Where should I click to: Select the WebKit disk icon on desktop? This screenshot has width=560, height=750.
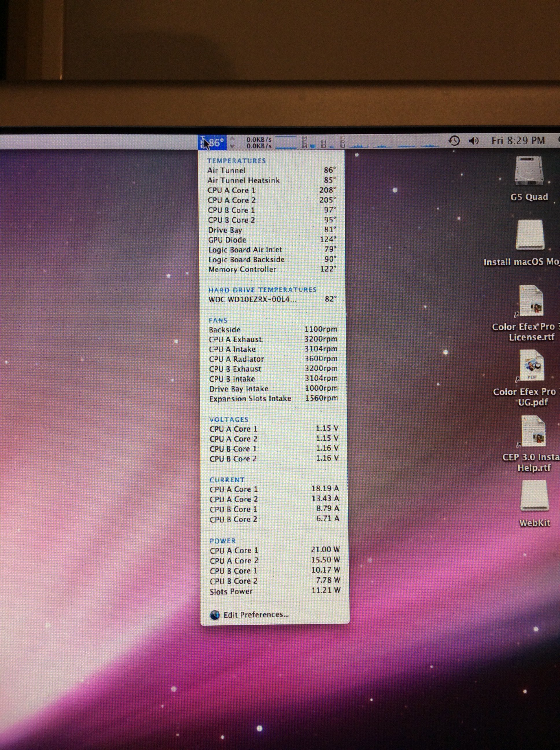click(534, 496)
